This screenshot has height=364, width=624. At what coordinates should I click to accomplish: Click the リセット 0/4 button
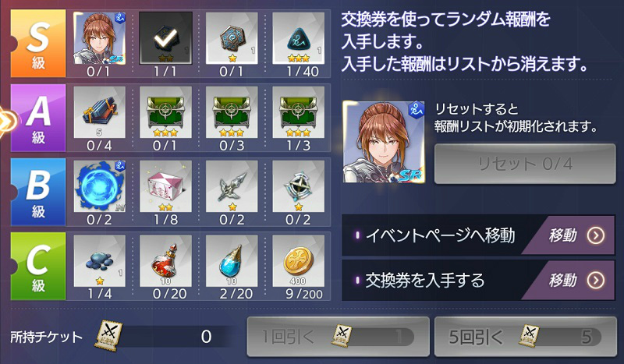[x=525, y=164]
